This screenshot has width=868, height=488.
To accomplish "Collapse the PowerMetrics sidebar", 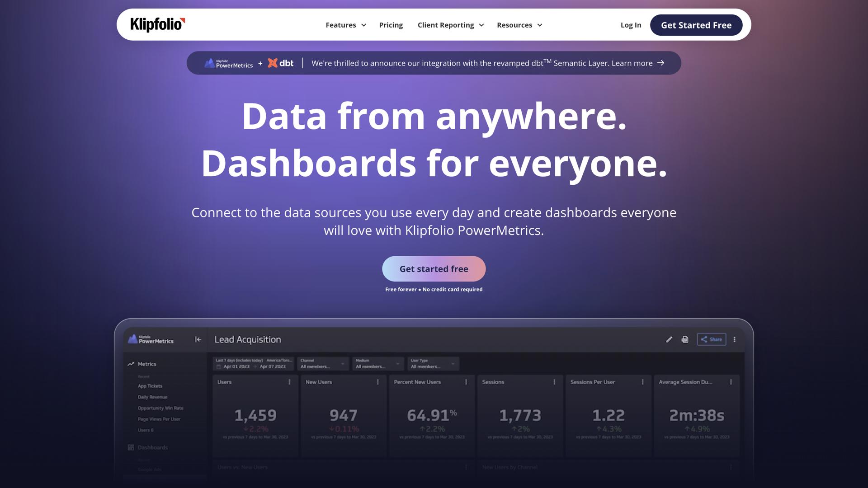I will click(x=198, y=339).
